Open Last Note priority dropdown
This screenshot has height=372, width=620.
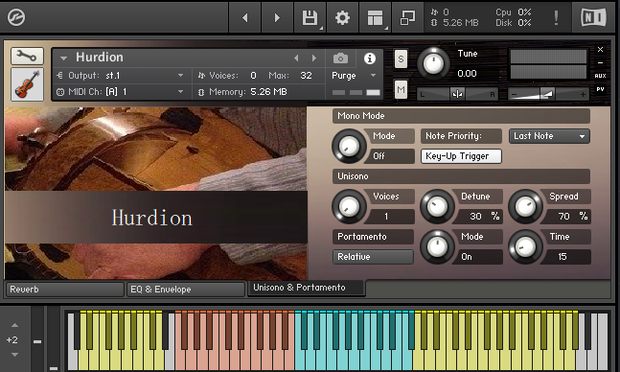(549, 136)
